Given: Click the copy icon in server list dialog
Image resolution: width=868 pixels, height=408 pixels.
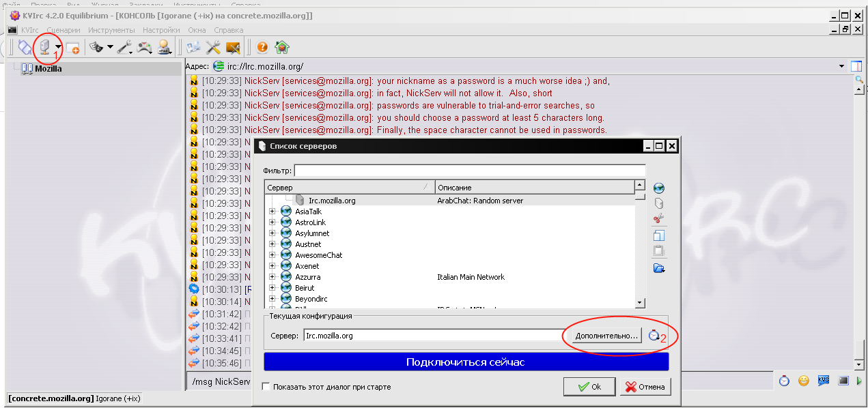Looking at the screenshot, I should [x=659, y=235].
